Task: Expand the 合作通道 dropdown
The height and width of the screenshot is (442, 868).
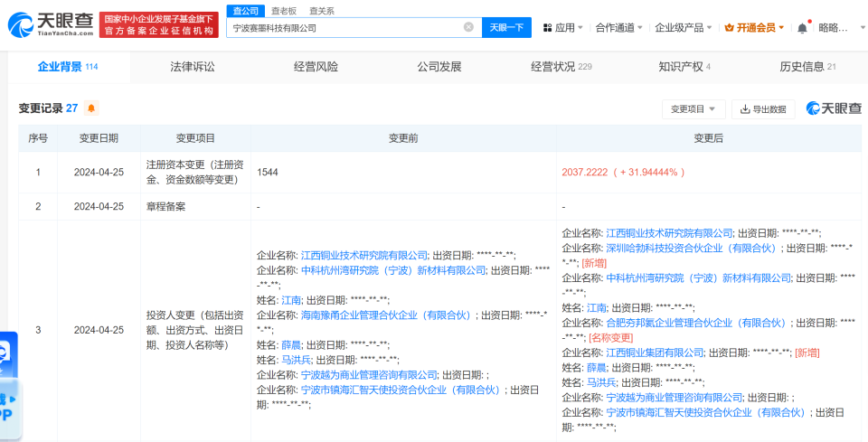Action: pos(618,28)
